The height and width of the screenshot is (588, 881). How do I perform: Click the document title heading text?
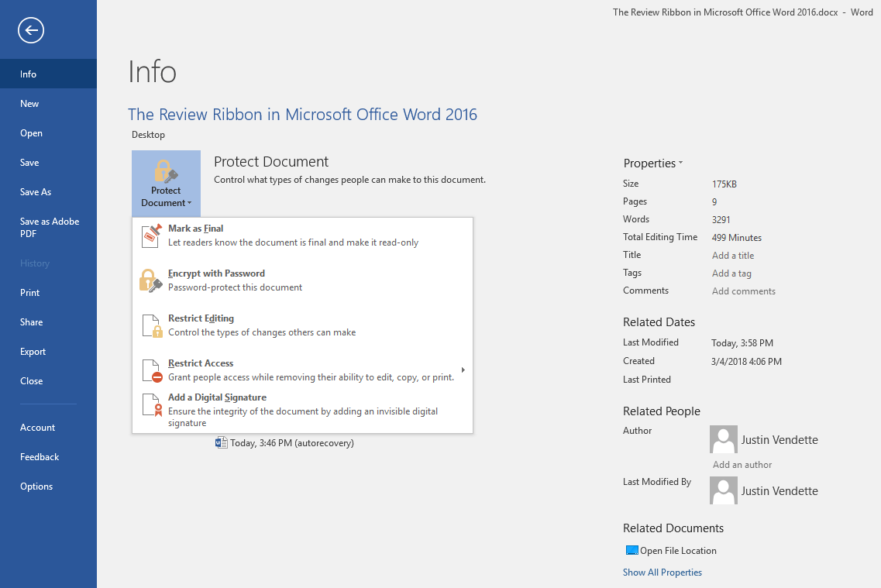point(302,114)
